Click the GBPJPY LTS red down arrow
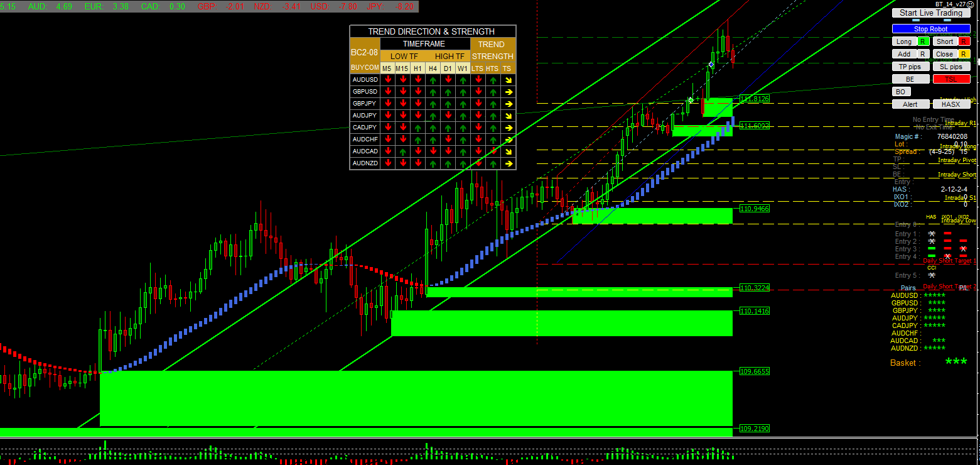 pyautogui.click(x=478, y=104)
